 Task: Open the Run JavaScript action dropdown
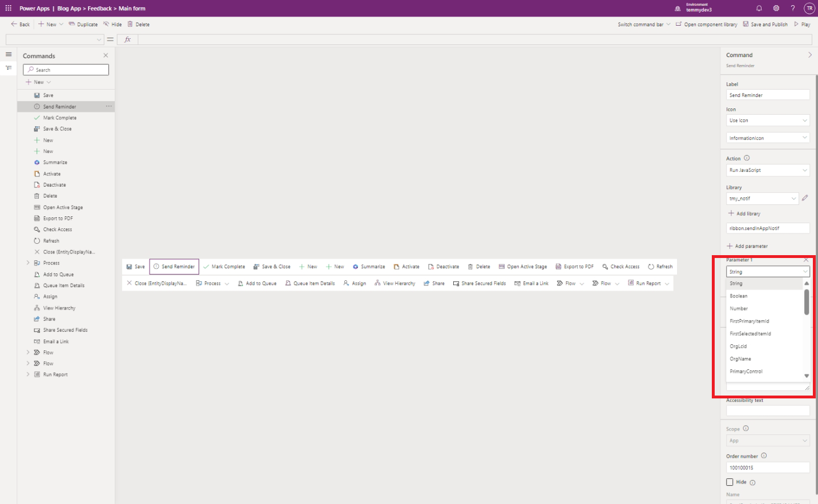[768, 170]
